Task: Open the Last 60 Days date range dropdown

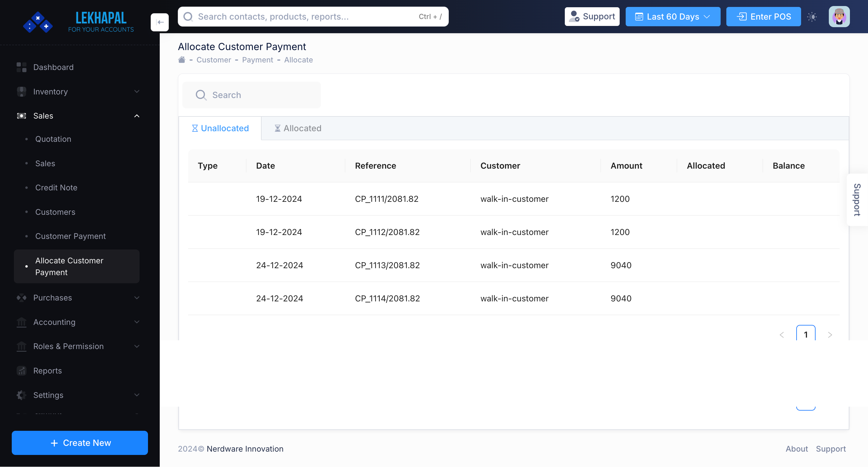Action: coord(673,16)
